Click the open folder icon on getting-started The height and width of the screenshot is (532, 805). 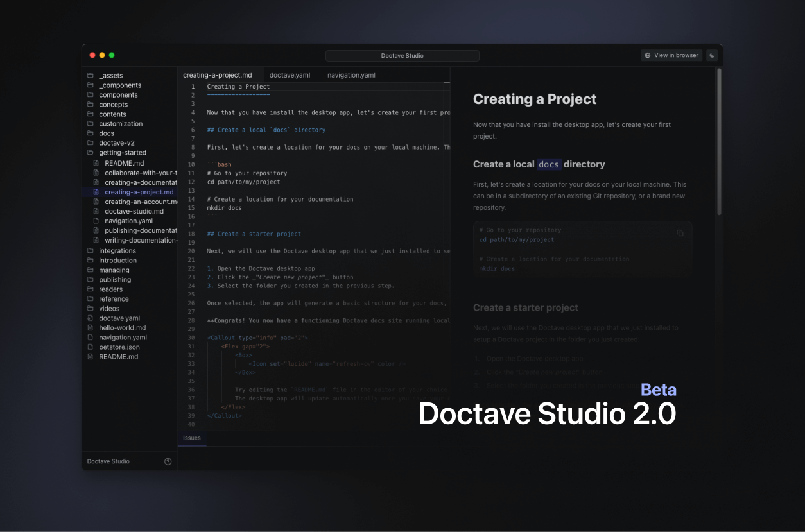point(91,152)
